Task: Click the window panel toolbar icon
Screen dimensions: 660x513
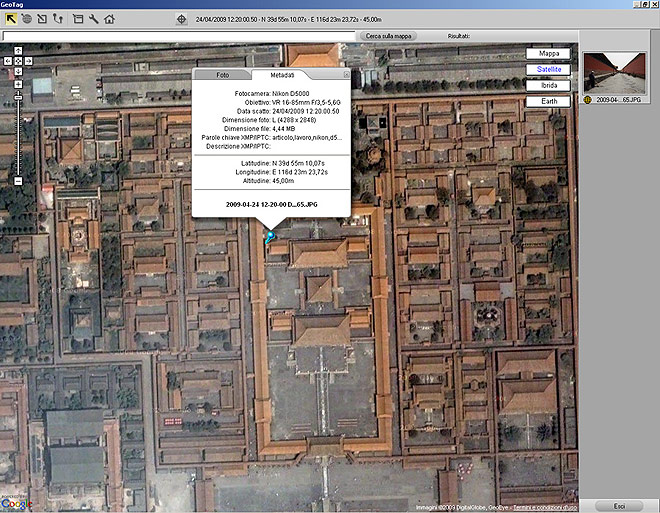Action: click(78, 19)
